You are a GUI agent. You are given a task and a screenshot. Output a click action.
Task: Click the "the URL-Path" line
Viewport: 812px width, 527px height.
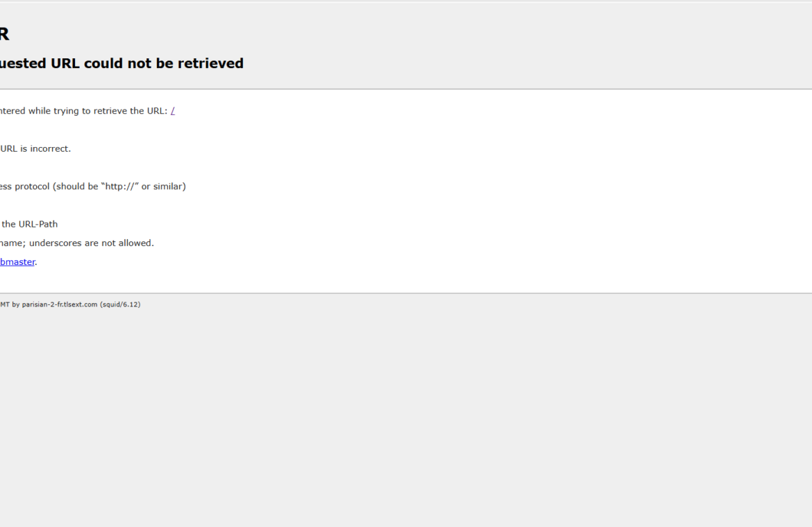[x=30, y=224]
